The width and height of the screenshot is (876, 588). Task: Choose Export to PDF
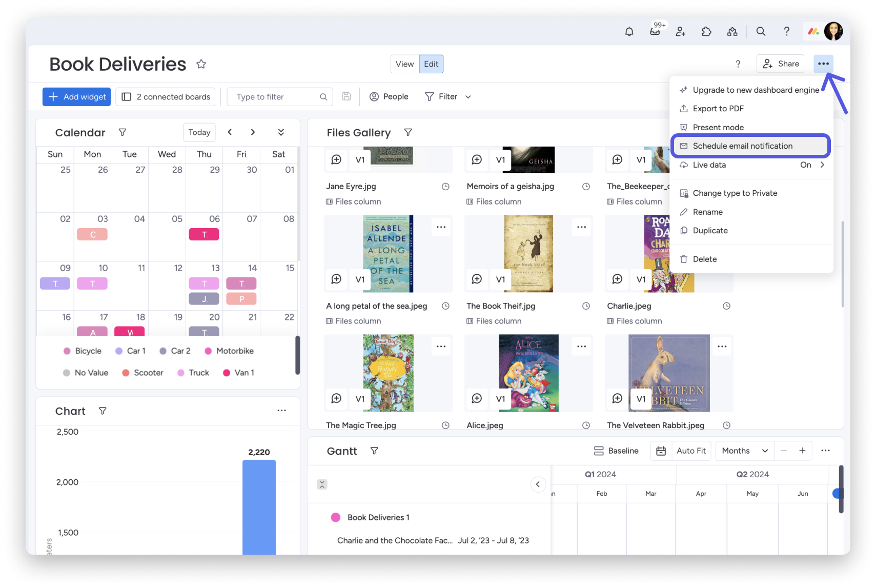(x=751, y=109)
